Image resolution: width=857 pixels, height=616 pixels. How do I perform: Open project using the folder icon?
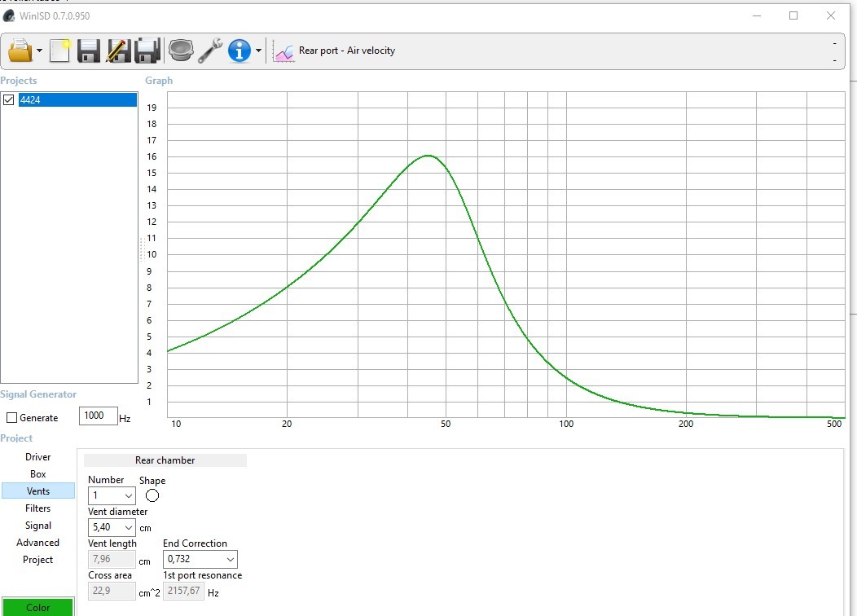(20, 51)
